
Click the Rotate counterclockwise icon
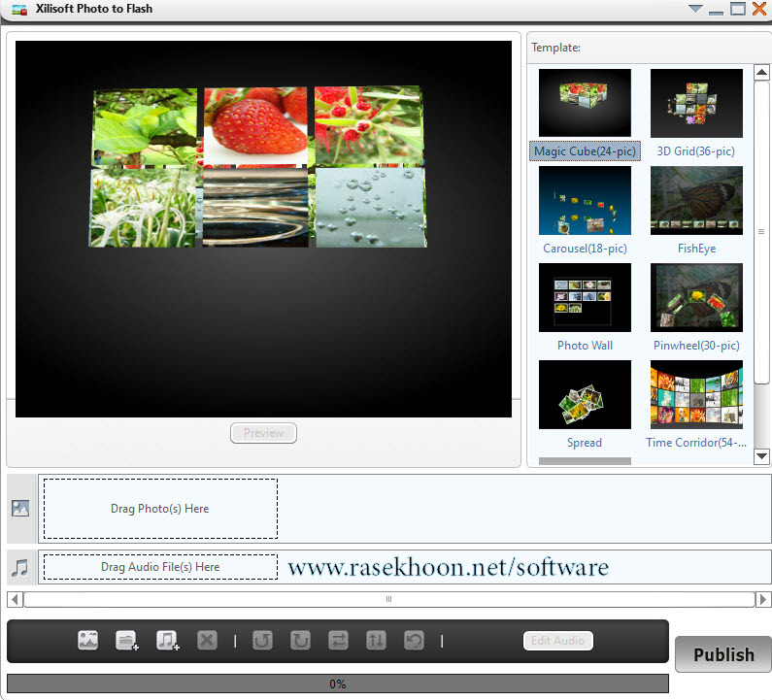[262, 641]
